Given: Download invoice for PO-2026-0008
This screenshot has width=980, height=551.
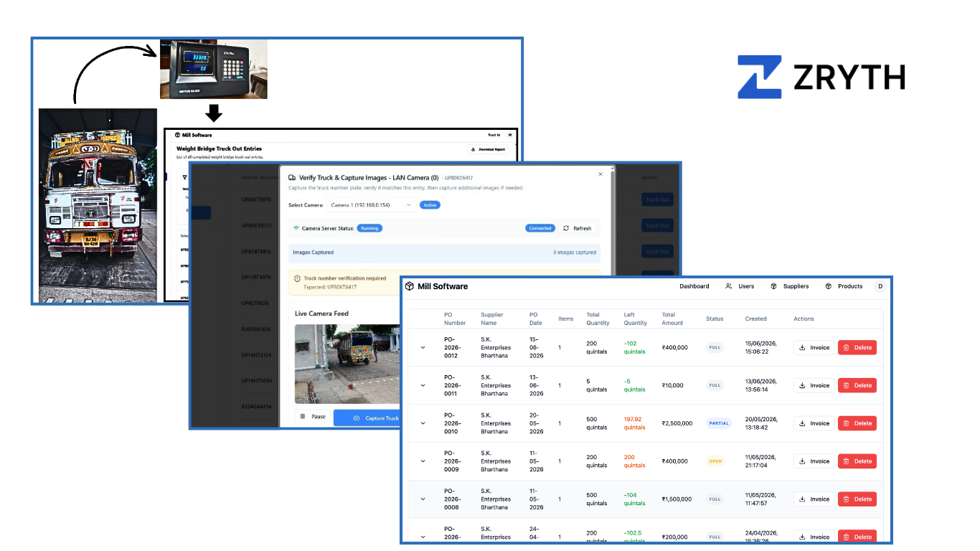Looking at the screenshot, I should pos(814,499).
